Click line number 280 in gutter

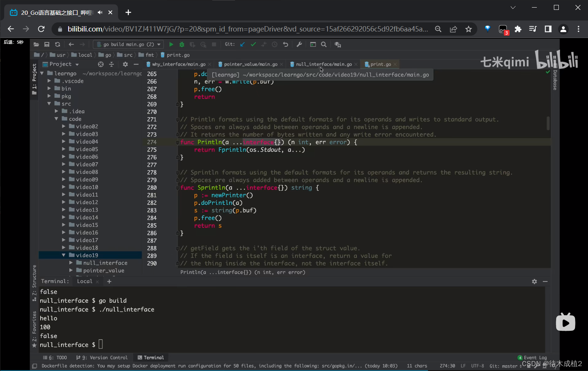coord(152,187)
